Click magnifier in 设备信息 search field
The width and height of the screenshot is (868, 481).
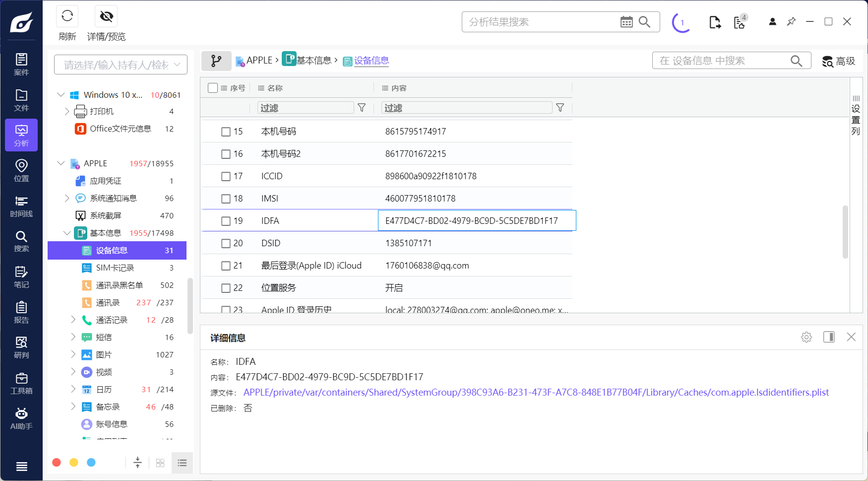coord(796,61)
